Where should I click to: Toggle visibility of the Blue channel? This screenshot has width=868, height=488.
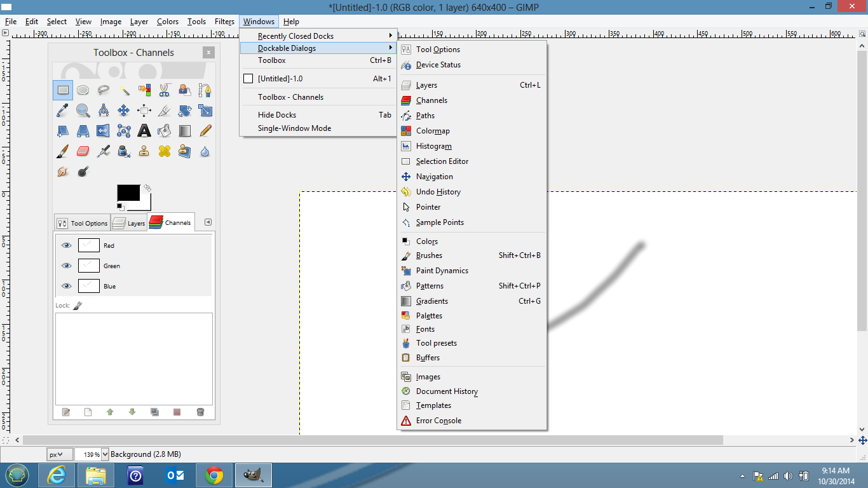pyautogui.click(x=66, y=286)
